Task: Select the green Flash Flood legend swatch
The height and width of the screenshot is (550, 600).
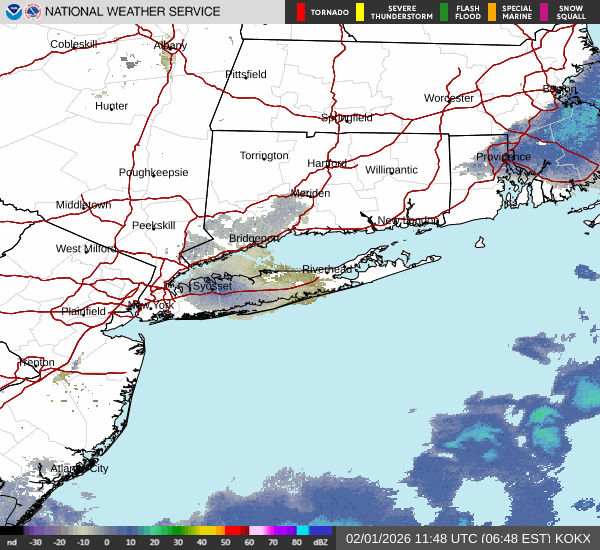Action: coord(444,12)
